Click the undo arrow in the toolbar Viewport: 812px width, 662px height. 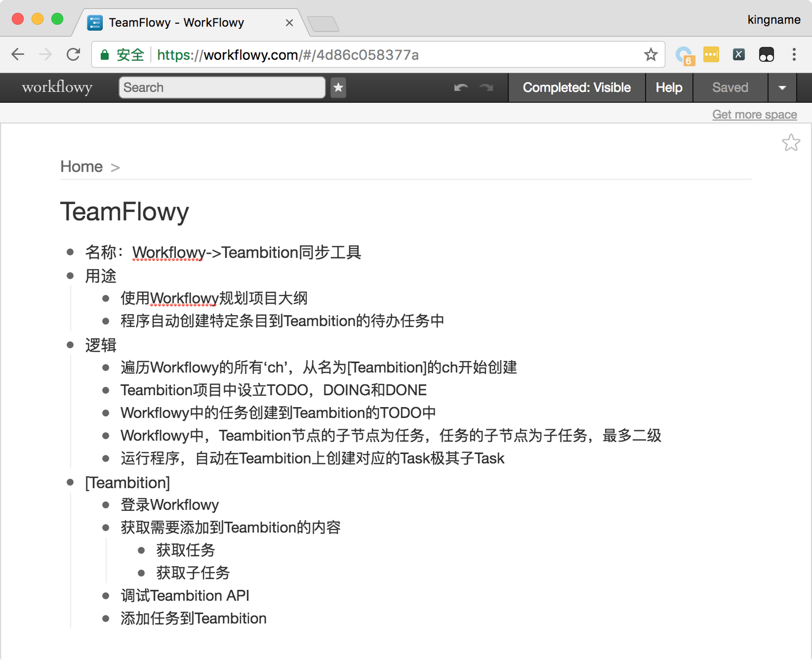click(x=460, y=87)
